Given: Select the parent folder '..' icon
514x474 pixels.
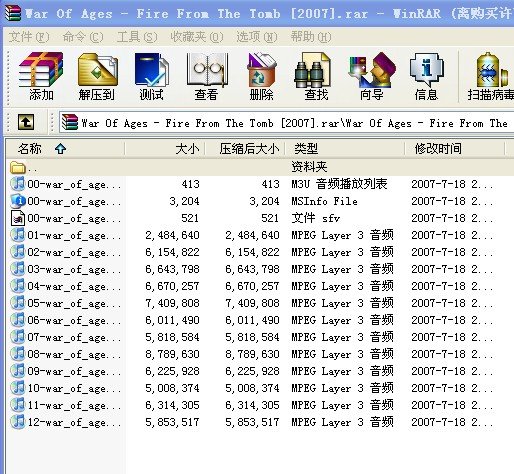Looking at the screenshot, I should coord(17,167).
